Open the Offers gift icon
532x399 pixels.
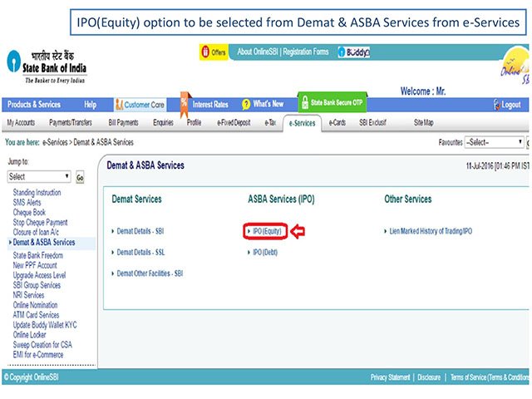[205, 52]
